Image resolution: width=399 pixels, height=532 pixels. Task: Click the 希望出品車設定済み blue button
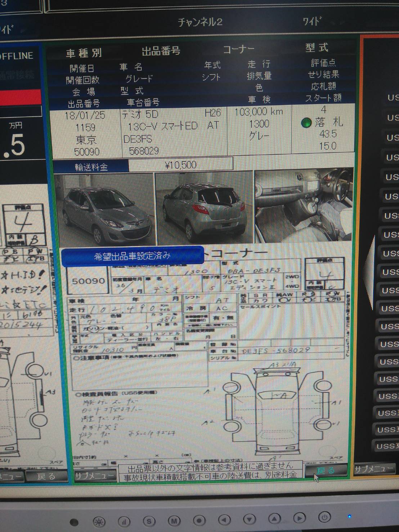point(133,256)
